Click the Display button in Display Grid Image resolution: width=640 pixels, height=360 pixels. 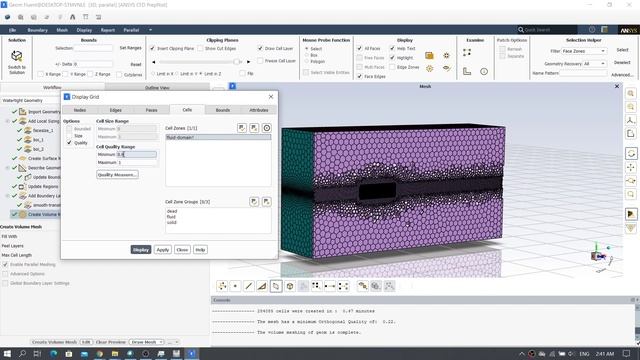(x=141, y=249)
